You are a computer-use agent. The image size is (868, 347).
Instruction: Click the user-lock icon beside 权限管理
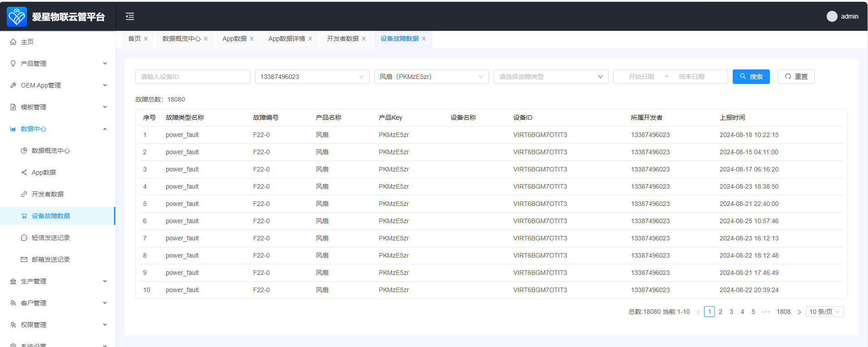(x=13, y=325)
